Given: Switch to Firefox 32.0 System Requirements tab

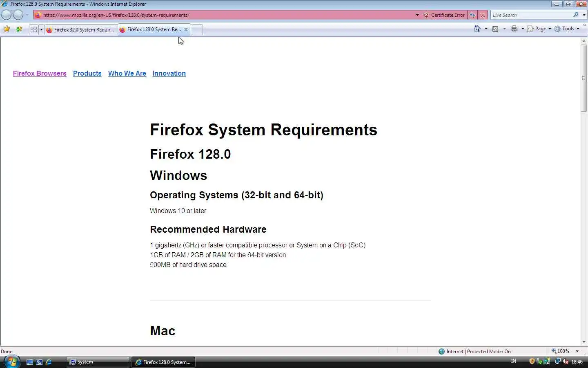Looking at the screenshot, I should point(81,29).
